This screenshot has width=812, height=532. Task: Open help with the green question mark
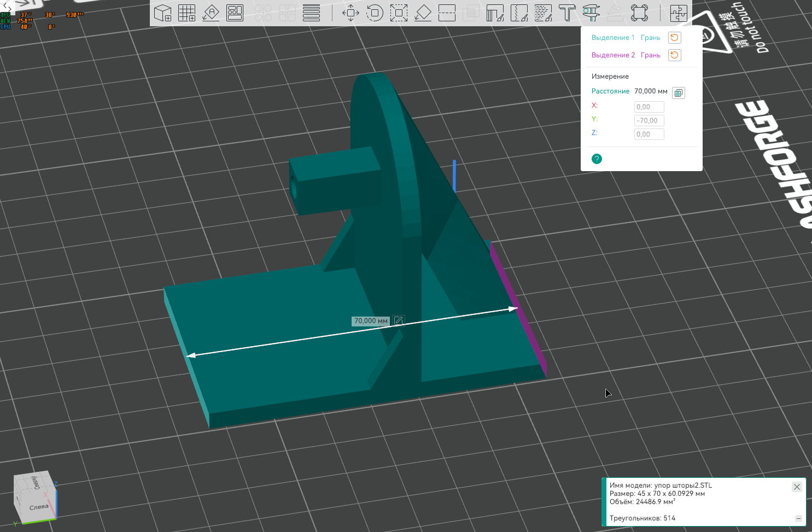597,159
